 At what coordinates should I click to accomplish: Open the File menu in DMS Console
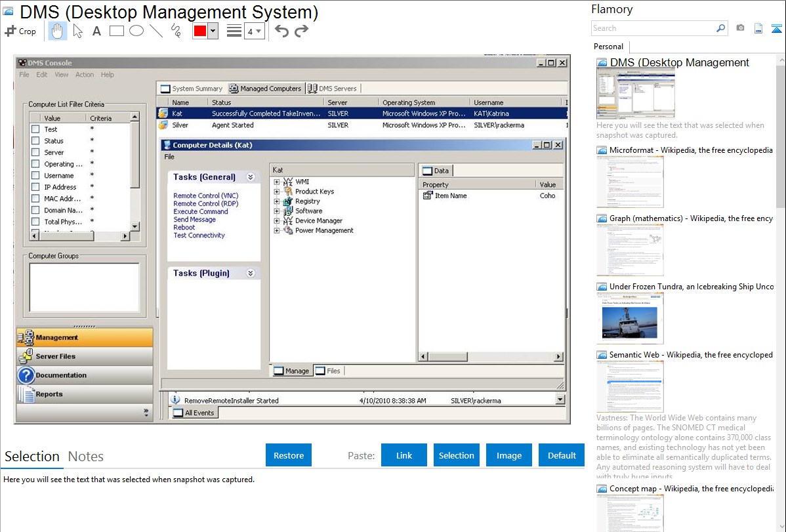[x=24, y=75]
